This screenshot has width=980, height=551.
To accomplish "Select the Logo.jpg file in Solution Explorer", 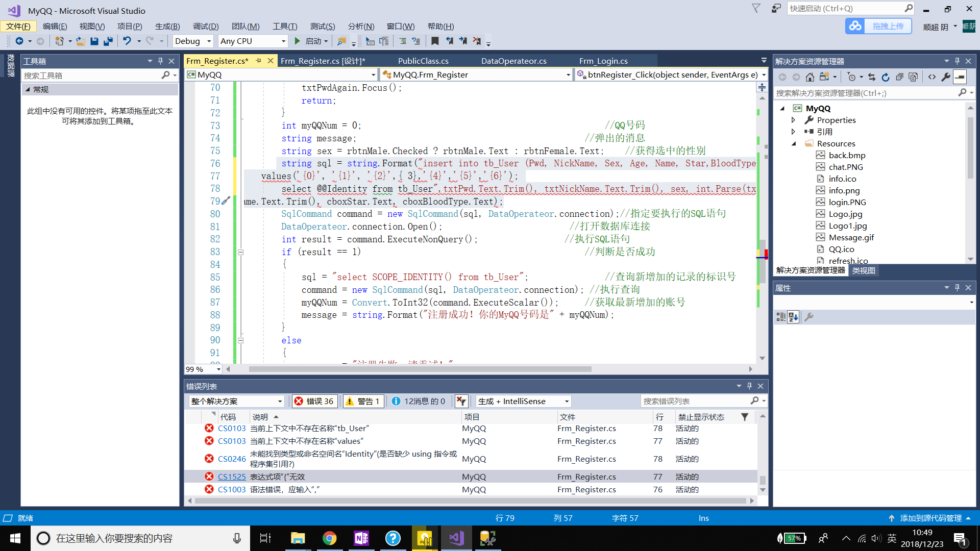I will click(845, 214).
